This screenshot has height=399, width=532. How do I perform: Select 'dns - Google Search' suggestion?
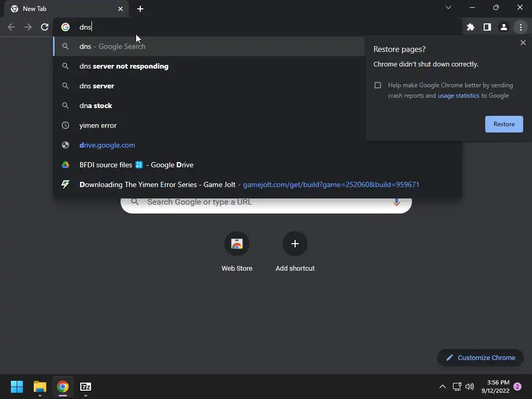pos(209,46)
